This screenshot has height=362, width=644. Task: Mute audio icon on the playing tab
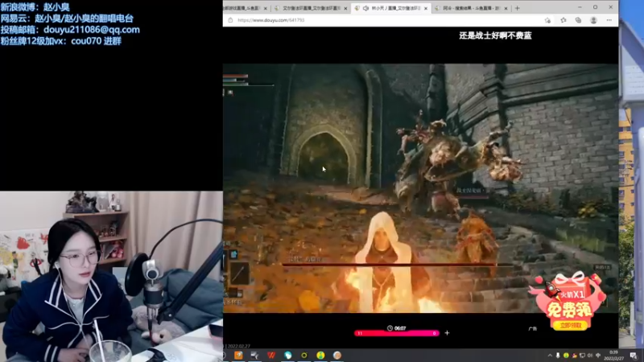[x=365, y=8]
